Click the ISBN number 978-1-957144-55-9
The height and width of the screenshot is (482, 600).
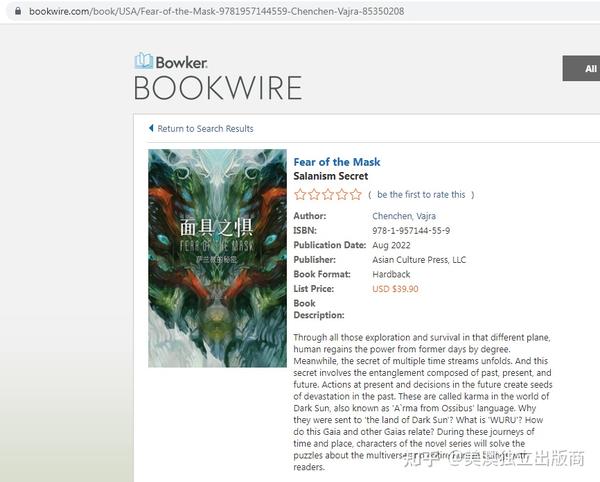411,231
